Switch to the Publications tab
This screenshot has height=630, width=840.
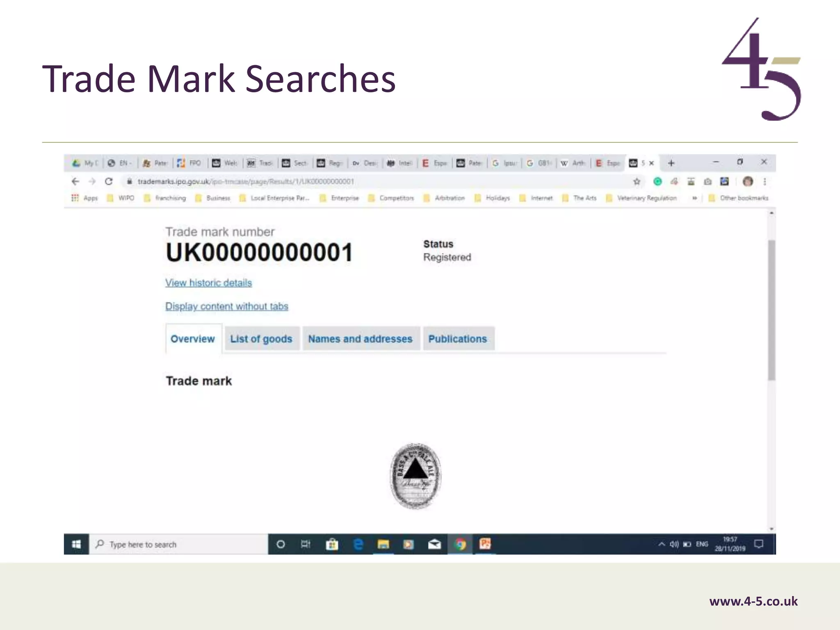[x=458, y=339]
